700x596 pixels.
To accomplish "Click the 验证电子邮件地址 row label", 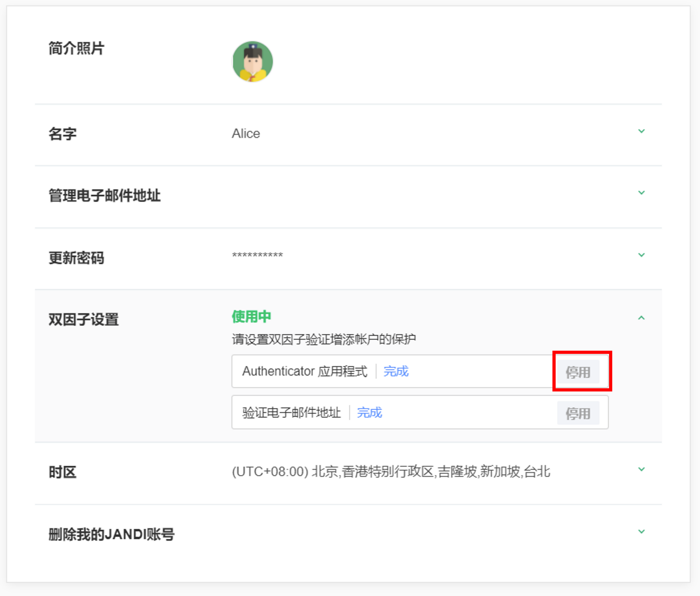I will coord(291,413).
